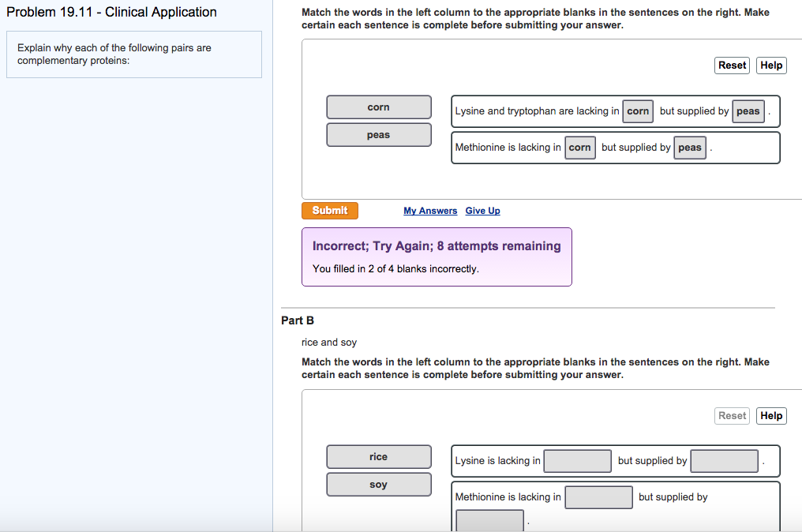Select the corn word tile in left column

[379, 107]
